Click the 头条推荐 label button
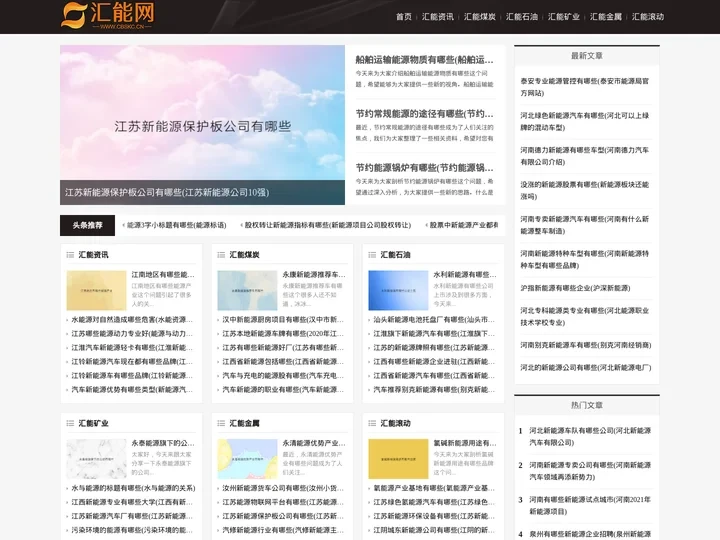The height and width of the screenshot is (540, 720). click(x=87, y=225)
